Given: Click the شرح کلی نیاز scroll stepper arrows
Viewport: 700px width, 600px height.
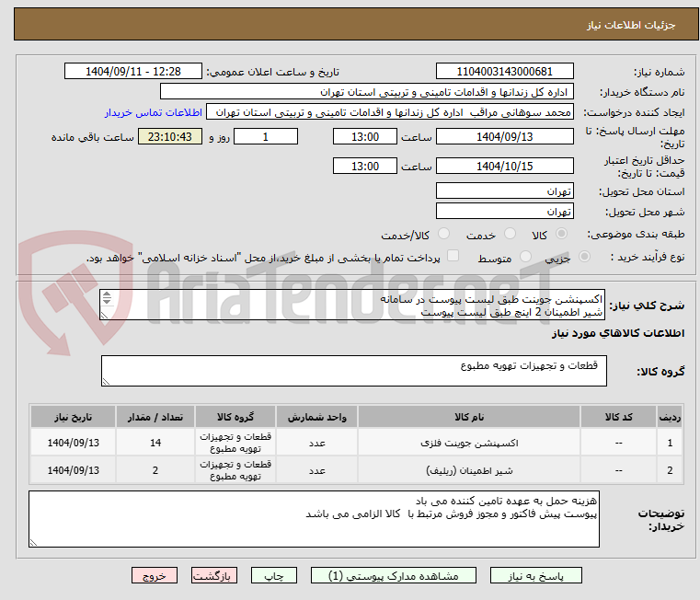Looking at the screenshot, I should [107, 297].
